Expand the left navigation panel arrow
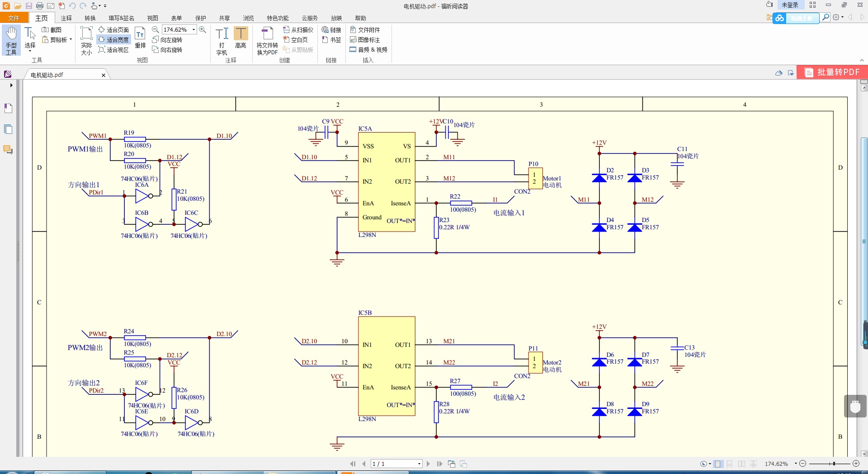Image resolution: width=868 pixels, height=474 pixels. click(x=11, y=85)
